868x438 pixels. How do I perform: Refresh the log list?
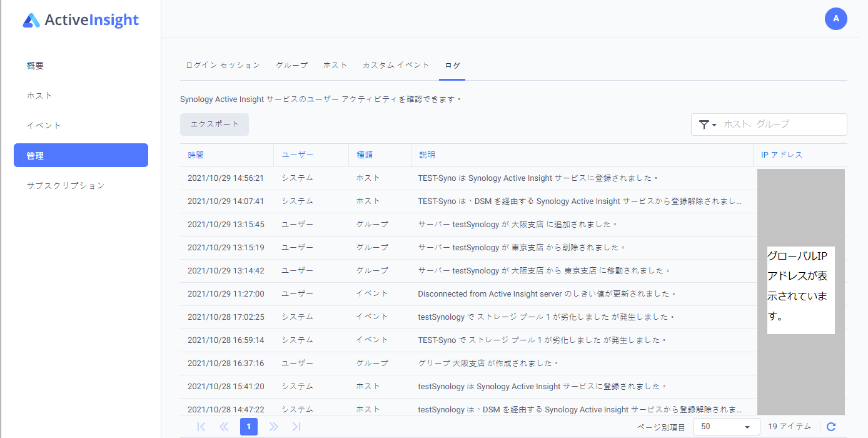[831, 427]
